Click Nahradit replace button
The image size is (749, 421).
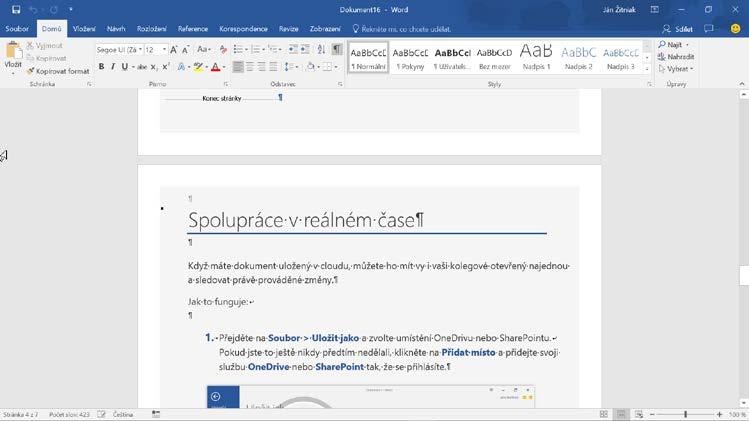pyautogui.click(x=676, y=56)
